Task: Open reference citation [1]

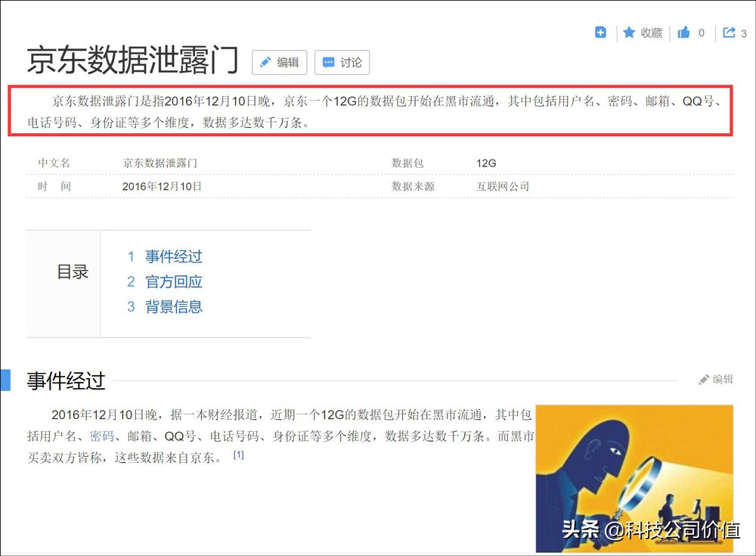Action: [239, 454]
